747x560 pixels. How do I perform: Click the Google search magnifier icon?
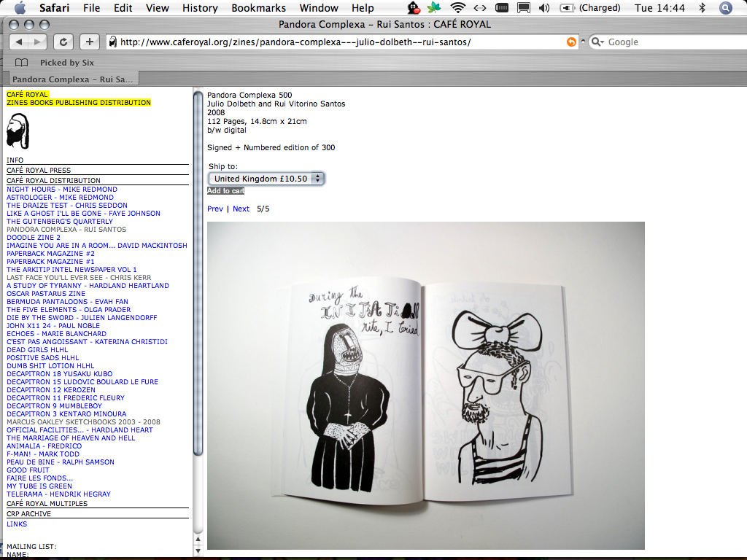[595, 42]
